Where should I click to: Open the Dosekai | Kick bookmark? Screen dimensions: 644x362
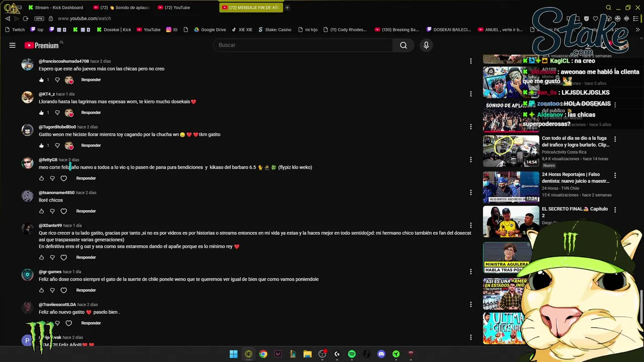(113, 30)
